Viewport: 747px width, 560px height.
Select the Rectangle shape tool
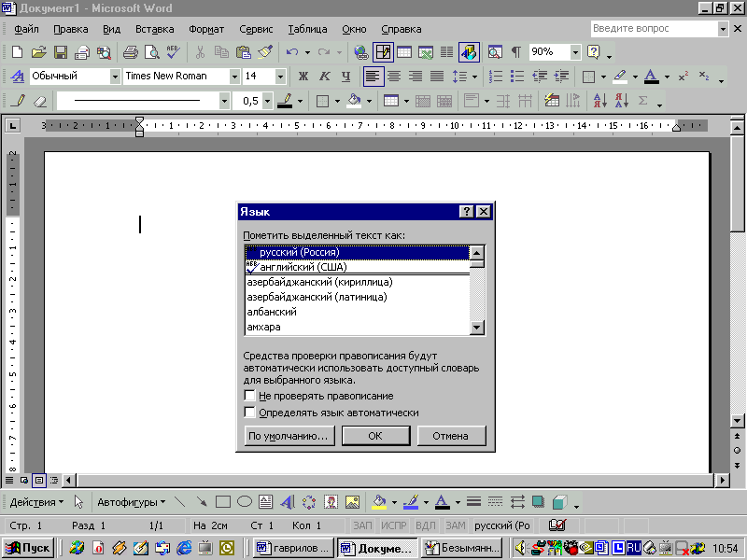coord(223,502)
